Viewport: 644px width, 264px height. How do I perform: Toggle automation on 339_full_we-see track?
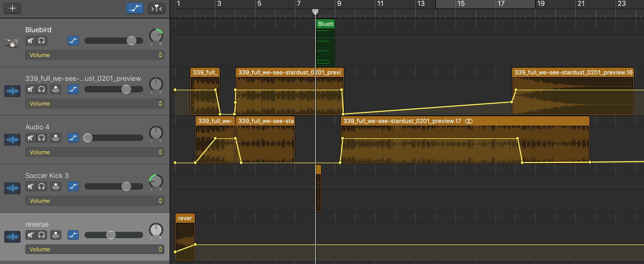click(73, 89)
